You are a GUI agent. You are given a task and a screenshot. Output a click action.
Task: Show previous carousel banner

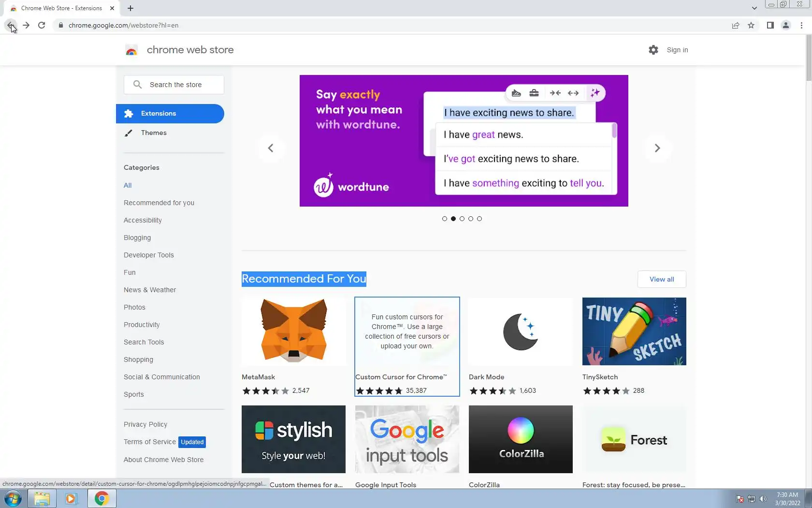coord(271,148)
